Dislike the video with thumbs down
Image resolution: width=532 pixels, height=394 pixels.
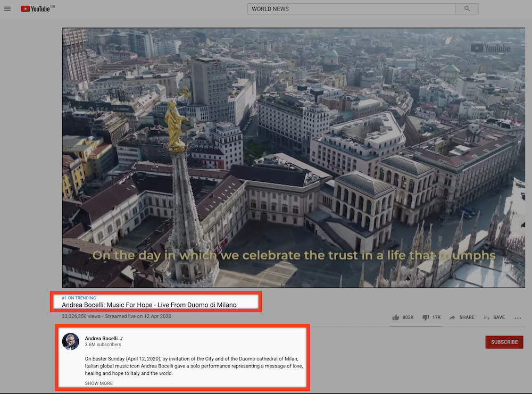coord(431,317)
